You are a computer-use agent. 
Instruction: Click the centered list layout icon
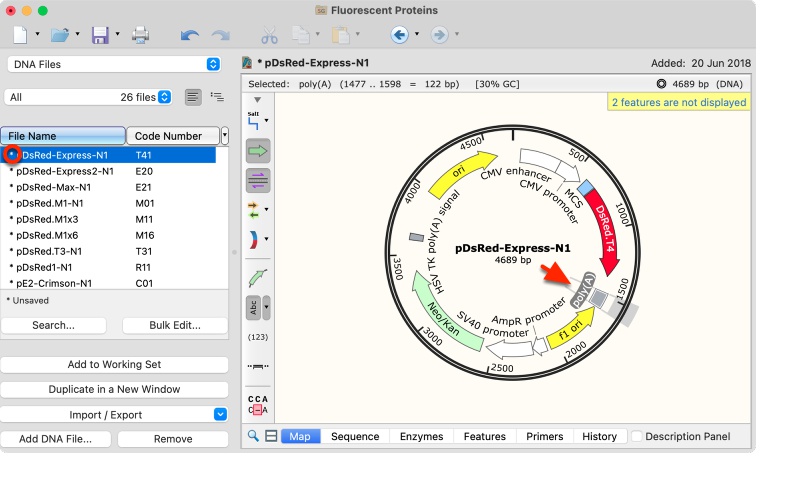coord(193,97)
